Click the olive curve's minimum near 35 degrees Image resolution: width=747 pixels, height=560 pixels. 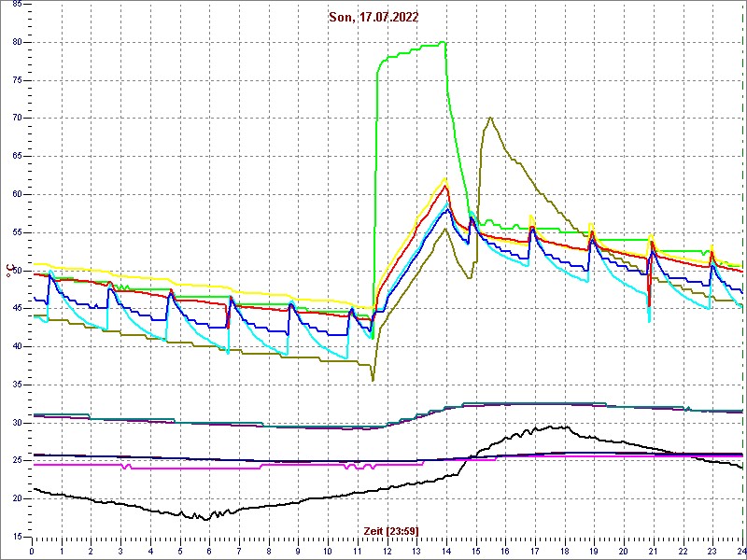(373, 380)
